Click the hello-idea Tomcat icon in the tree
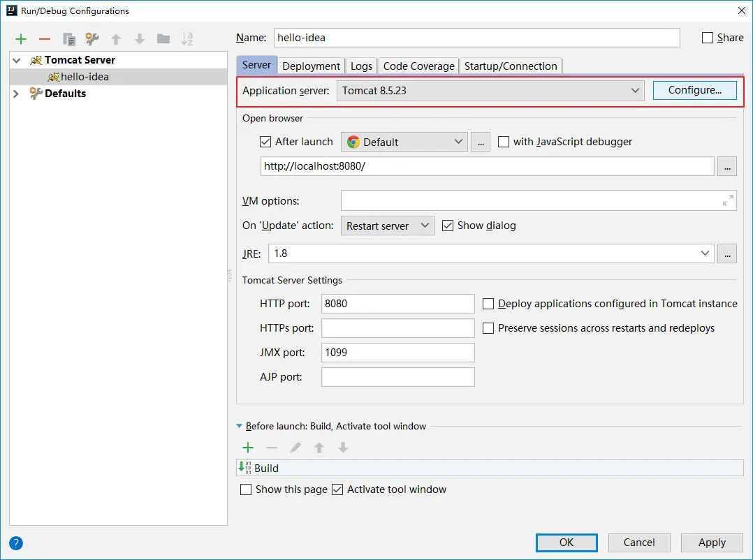This screenshot has height=560, width=753. click(x=54, y=77)
